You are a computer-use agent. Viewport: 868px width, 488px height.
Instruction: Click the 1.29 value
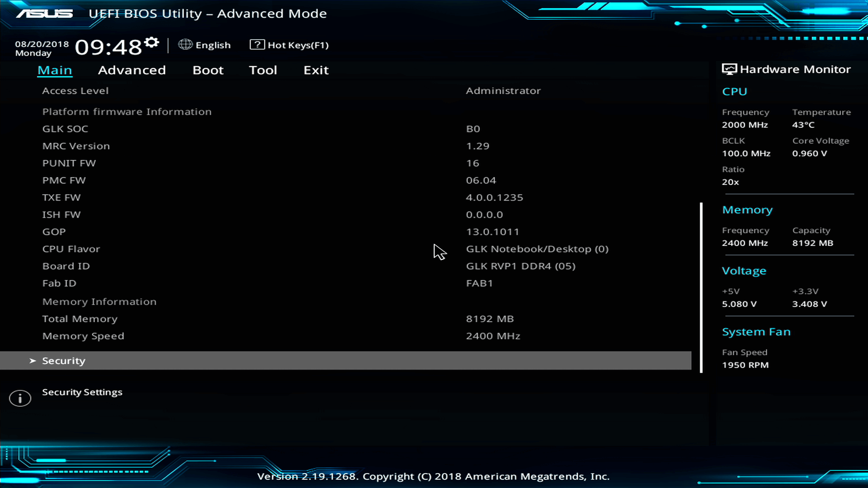pyautogui.click(x=478, y=146)
